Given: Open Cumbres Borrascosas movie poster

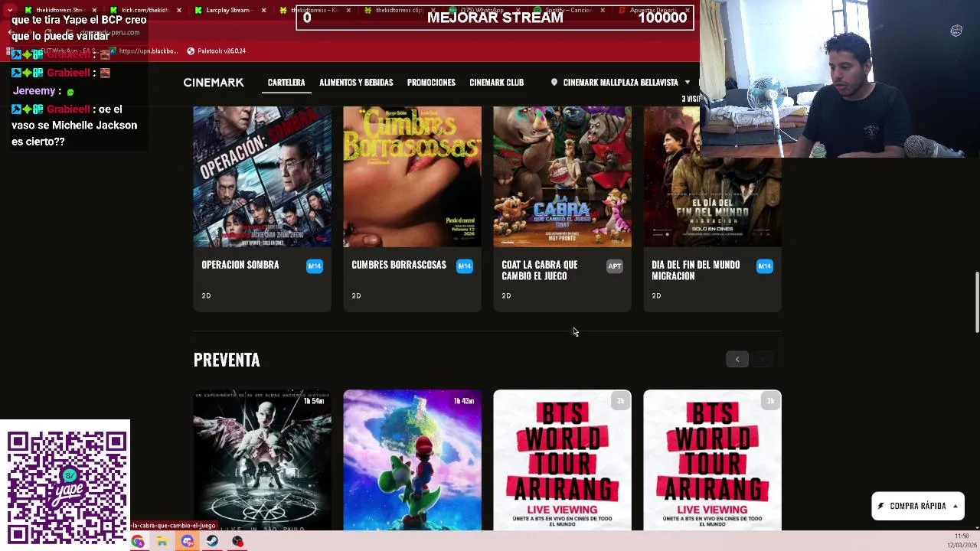Looking at the screenshot, I should click(413, 177).
